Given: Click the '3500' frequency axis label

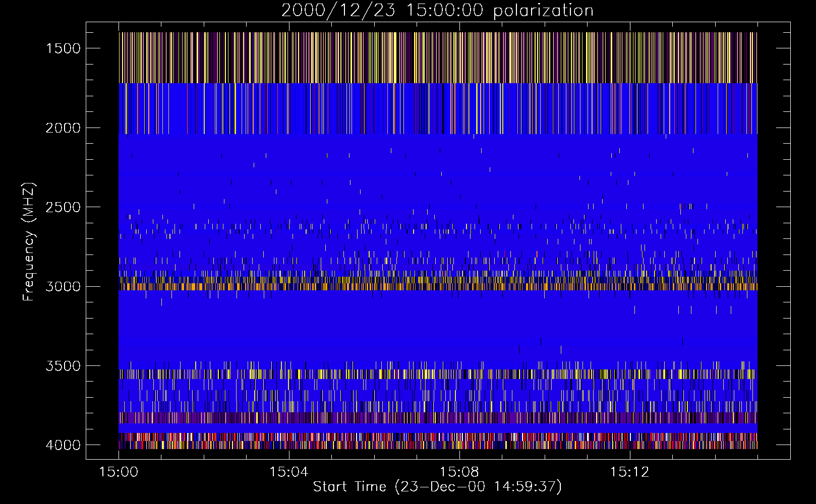Looking at the screenshot, I should click(x=63, y=366).
